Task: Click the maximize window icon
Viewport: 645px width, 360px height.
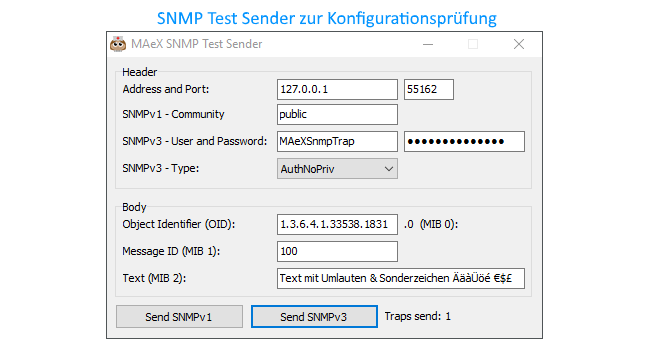Action: [473, 44]
